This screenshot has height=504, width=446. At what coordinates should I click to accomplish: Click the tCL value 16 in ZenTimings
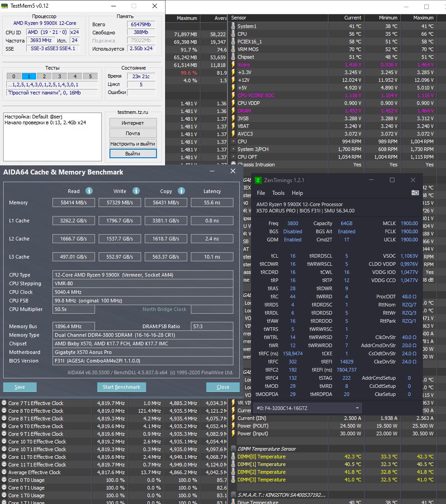293,256
